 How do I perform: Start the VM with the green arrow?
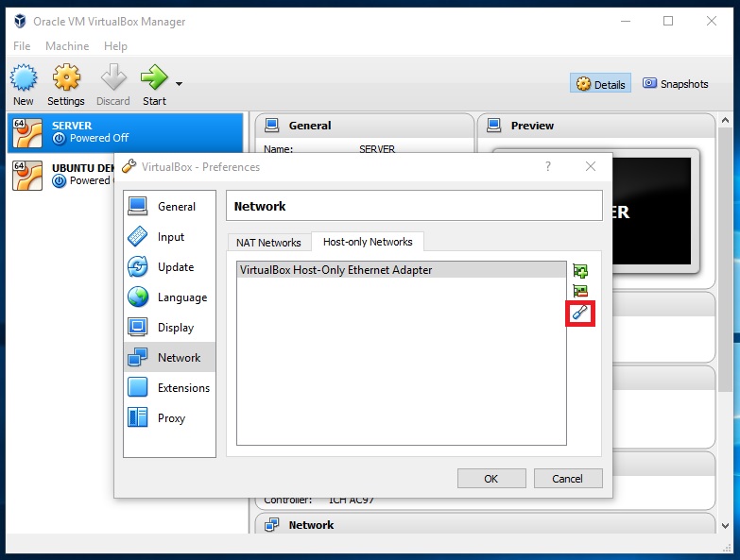click(x=154, y=77)
